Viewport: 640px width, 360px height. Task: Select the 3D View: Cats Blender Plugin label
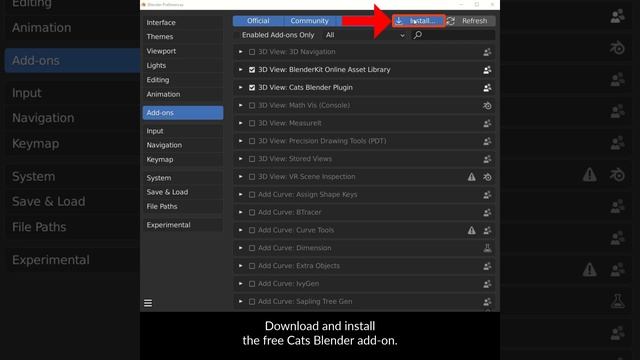pos(305,88)
